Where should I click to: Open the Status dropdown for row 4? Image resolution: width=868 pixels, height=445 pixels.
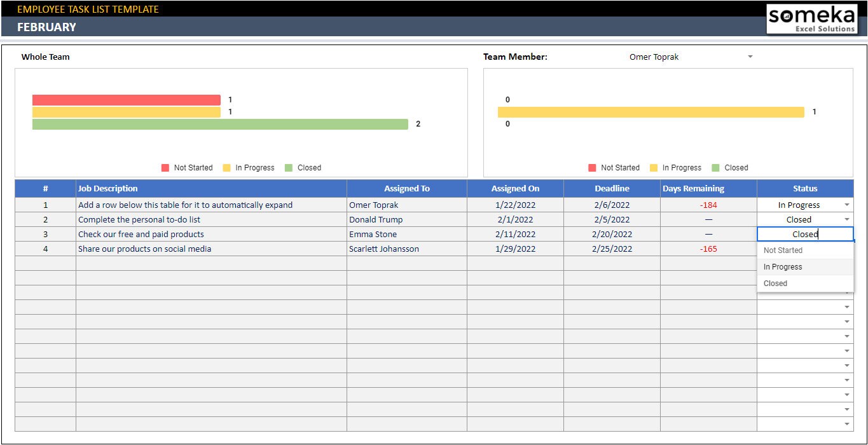coord(846,249)
